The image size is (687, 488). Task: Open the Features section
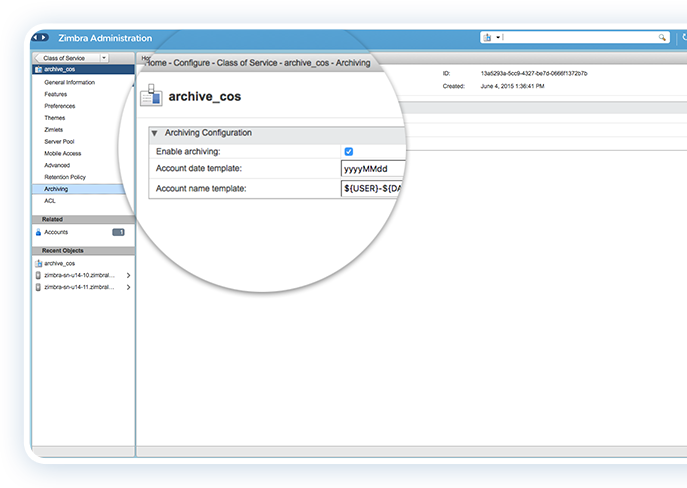56,94
